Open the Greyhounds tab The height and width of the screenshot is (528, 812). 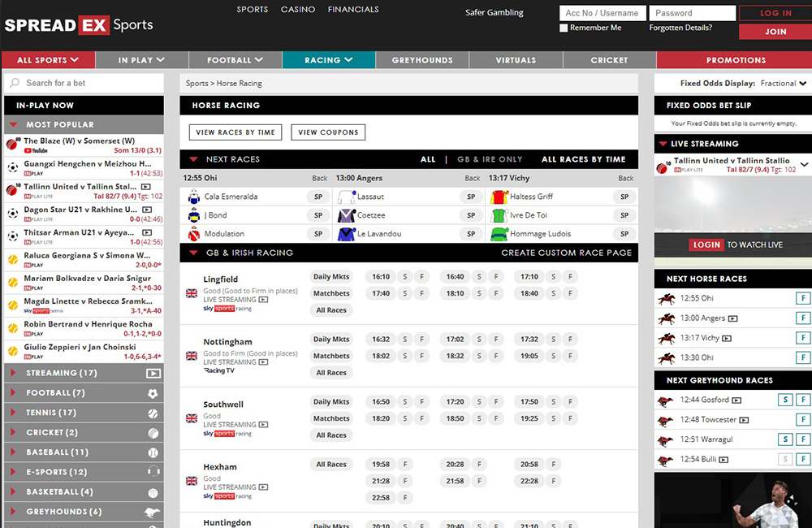pyautogui.click(x=422, y=60)
